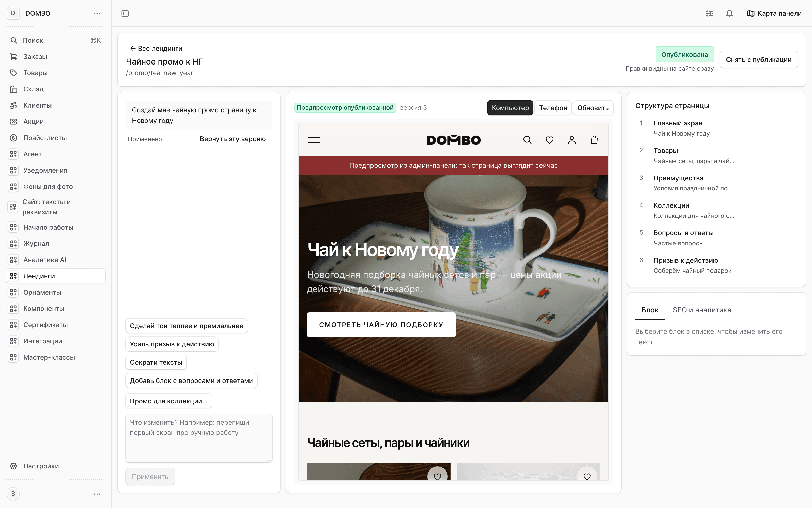812x508 pixels.
Task: Click Снять с публикации button
Action: point(759,59)
